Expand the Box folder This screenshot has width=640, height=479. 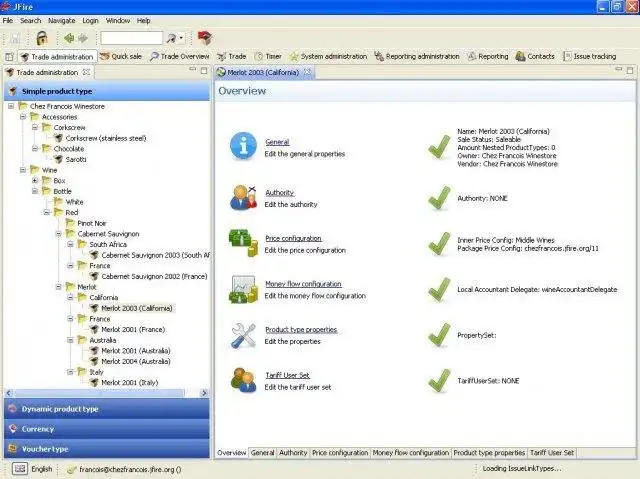(x=35, y=180)
